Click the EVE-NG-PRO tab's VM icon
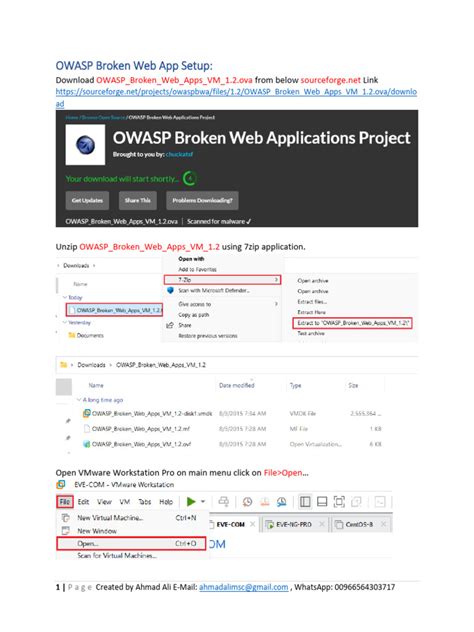The height and width of the screenshot is (632, 474). tap(269, 524)
